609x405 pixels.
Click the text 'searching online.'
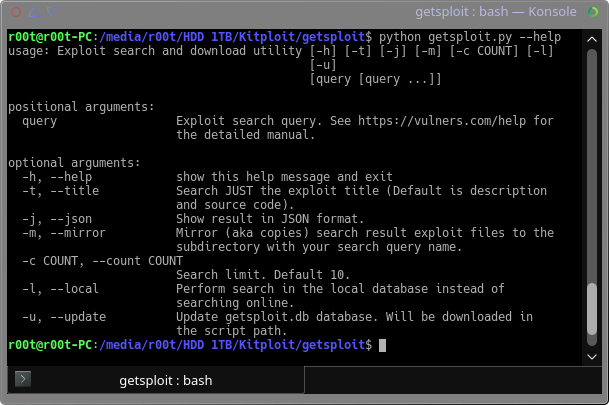coord(235,303)
